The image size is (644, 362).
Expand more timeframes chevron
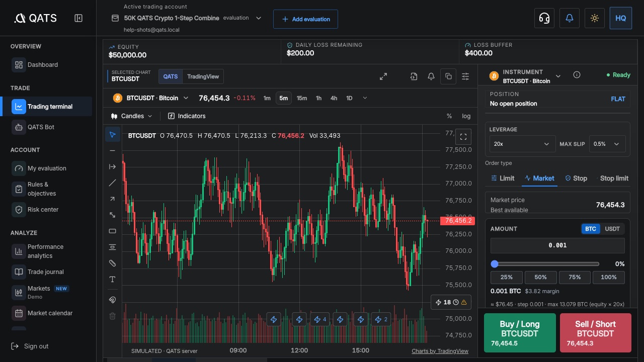point(365,98)
